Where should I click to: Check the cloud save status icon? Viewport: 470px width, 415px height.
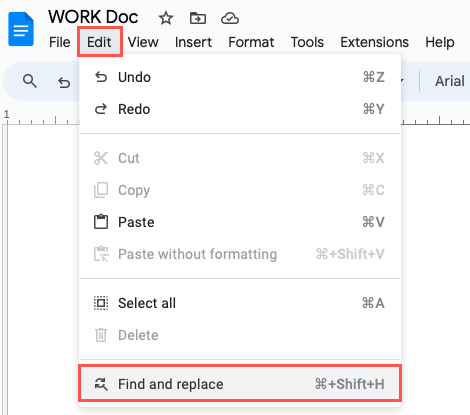[x=230, y=18]
